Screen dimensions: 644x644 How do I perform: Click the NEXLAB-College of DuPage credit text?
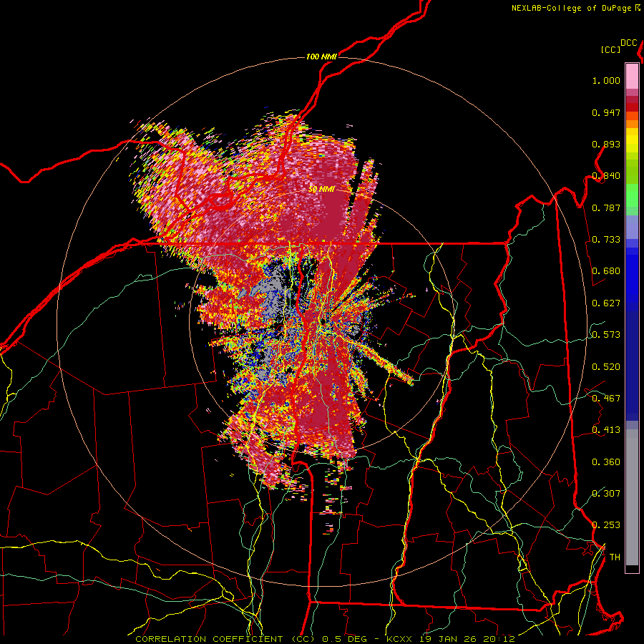point(575,8)
